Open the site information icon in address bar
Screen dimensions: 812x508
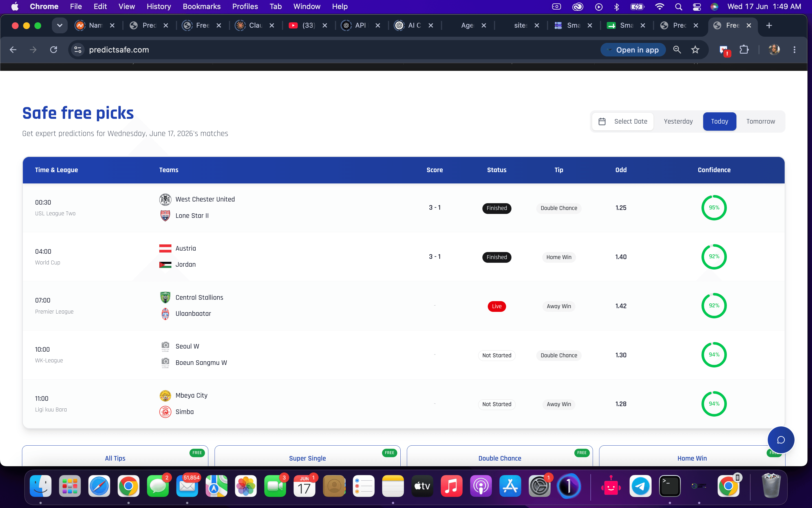[x=78, y=50]
